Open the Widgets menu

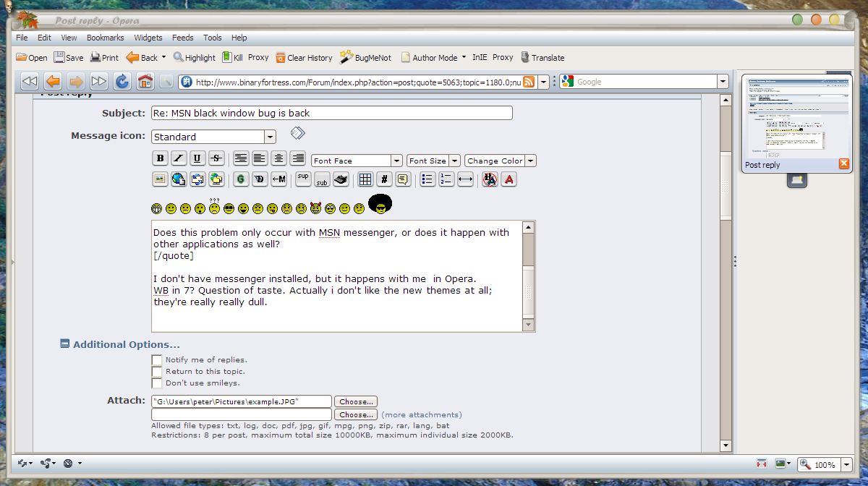(148, 38)
